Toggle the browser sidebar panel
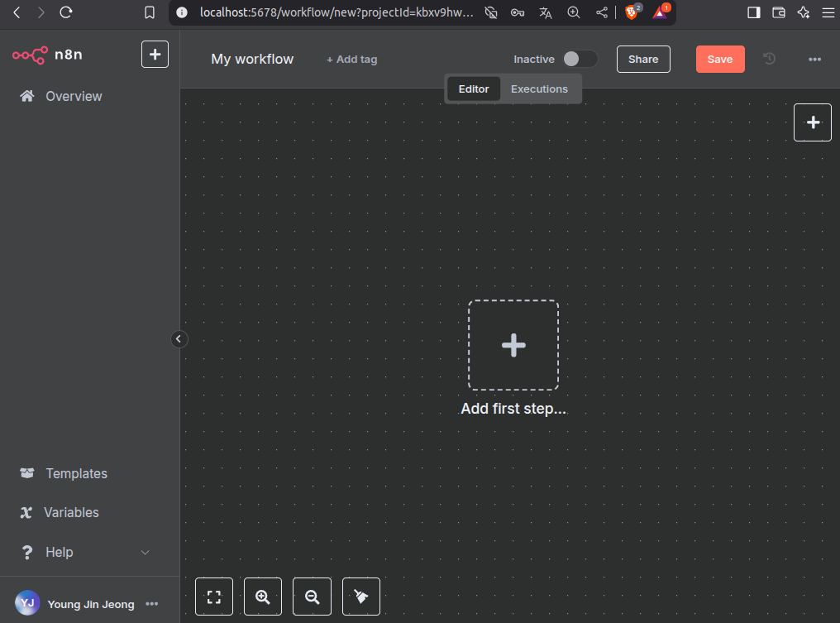 [753, 12]
